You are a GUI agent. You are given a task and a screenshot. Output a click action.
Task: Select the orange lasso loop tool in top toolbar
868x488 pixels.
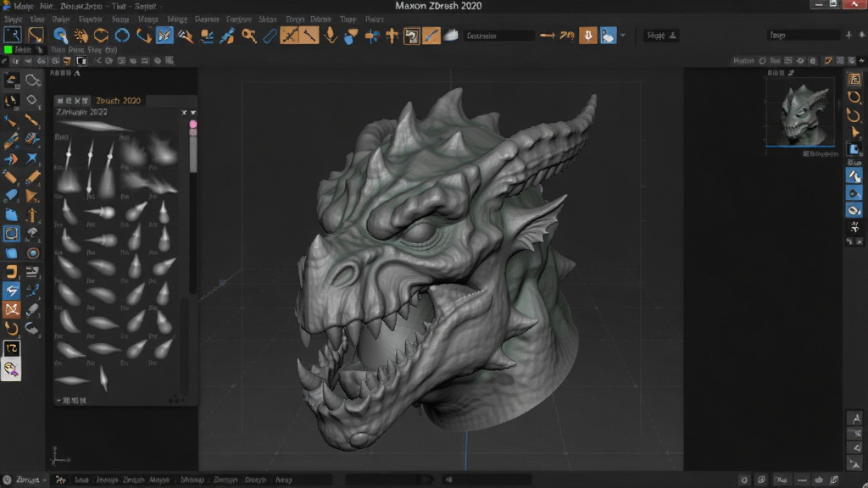pos(102,36)
